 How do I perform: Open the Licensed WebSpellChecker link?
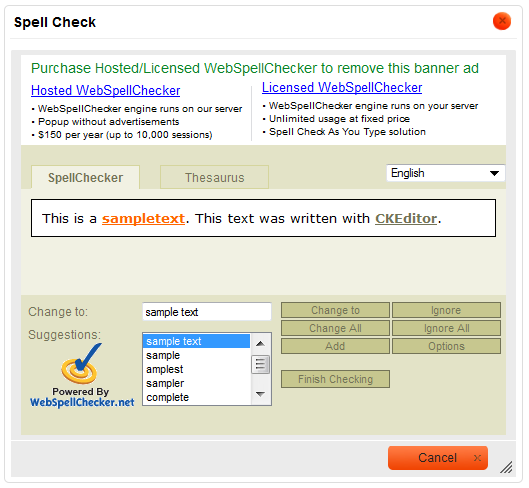tap(342, 87)
